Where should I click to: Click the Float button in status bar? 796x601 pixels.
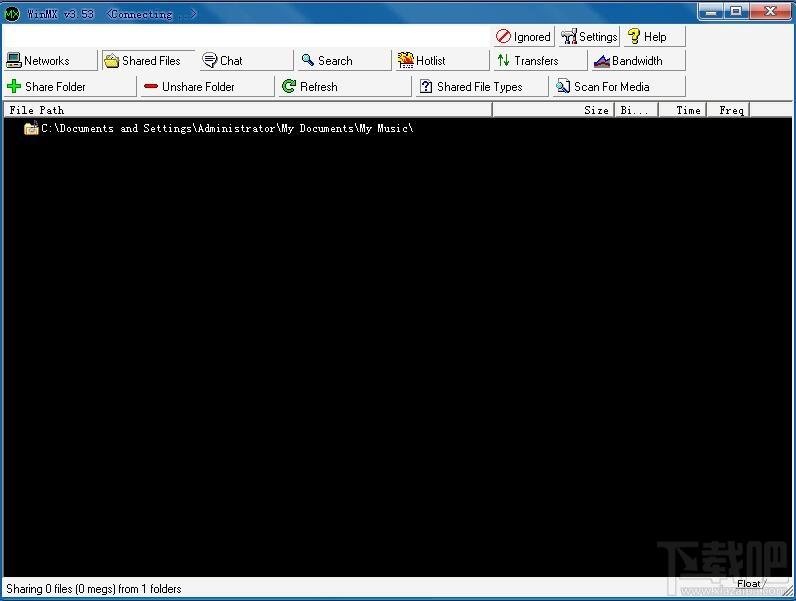tap(749, 584)
